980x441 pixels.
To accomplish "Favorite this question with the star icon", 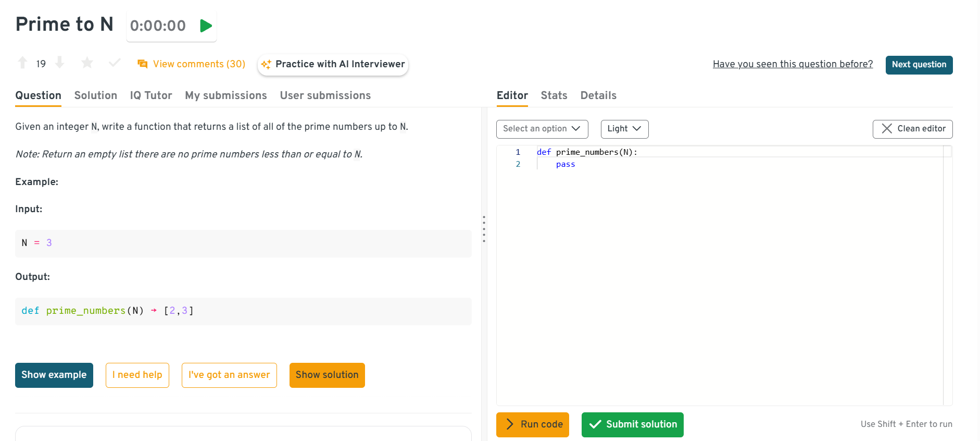I will 87,63.
